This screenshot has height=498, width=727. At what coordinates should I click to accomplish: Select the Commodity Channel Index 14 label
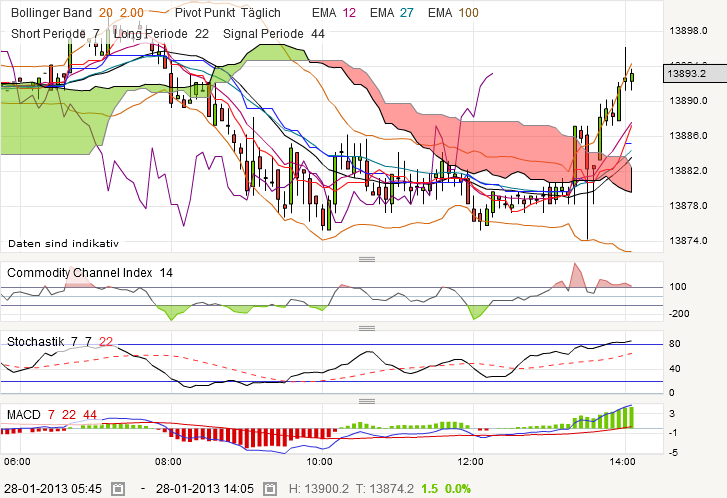click(x=90, y=273)
